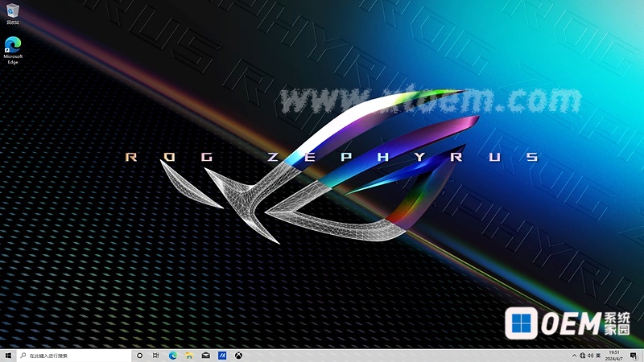Viewport: 644px width, 362px height.
Task: Open the Windows Start menu
Action: tap(8, 356)
